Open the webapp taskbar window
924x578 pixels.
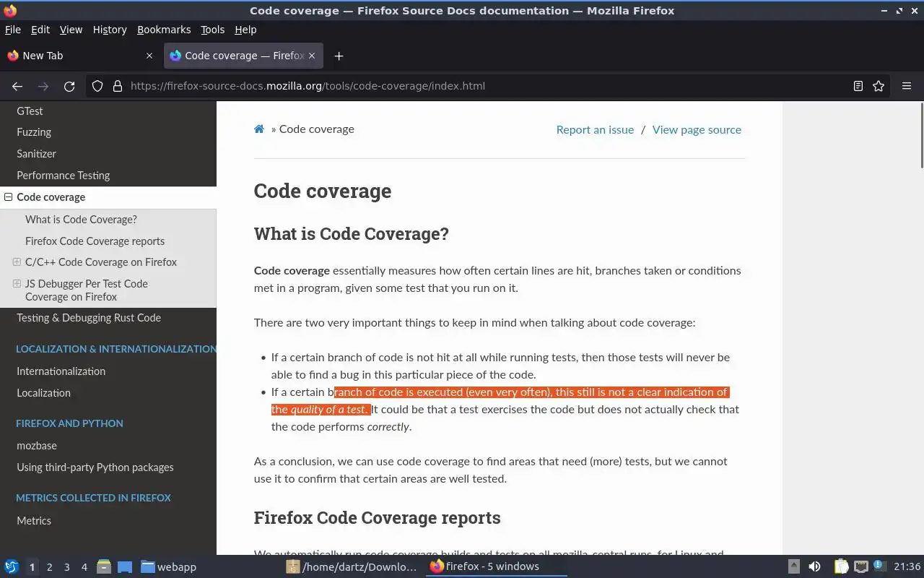[x=168, y=567]
